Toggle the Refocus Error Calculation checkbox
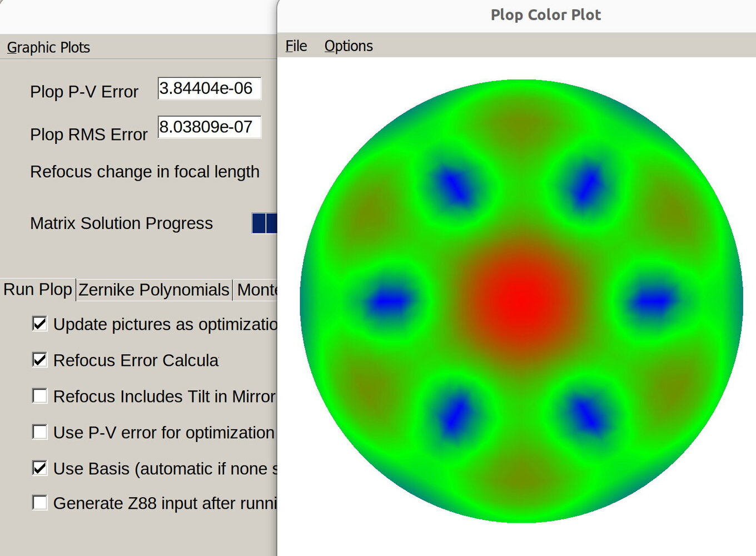This screenshot has height=556, width=756. coord(39,360)
